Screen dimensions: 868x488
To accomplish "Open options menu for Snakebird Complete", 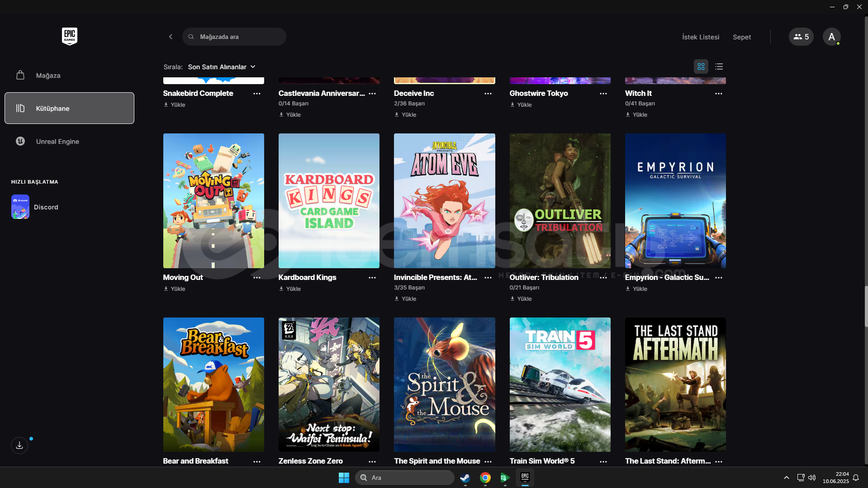I will click(257, 94).
